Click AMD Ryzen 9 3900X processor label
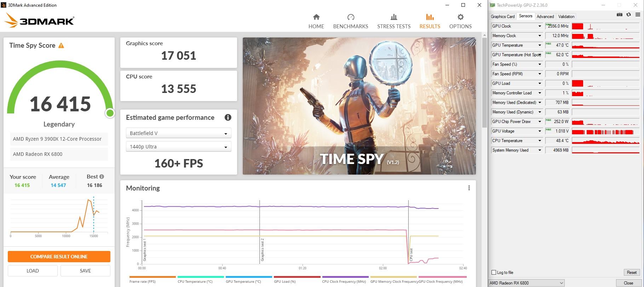644x287 pixels. pyautogui.click(x=59, y=139)
